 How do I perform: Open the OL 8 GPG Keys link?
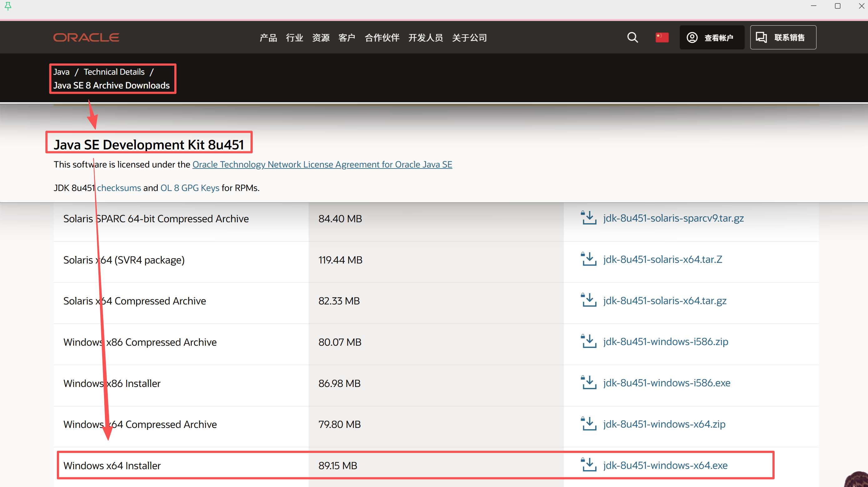190,188
